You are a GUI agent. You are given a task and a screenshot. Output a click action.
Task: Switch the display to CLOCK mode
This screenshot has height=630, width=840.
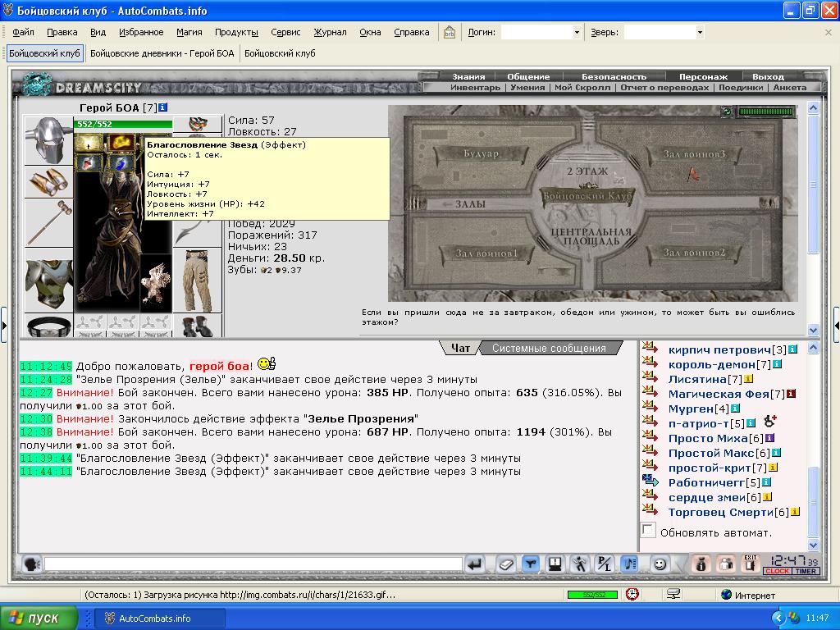pos(777,571)
